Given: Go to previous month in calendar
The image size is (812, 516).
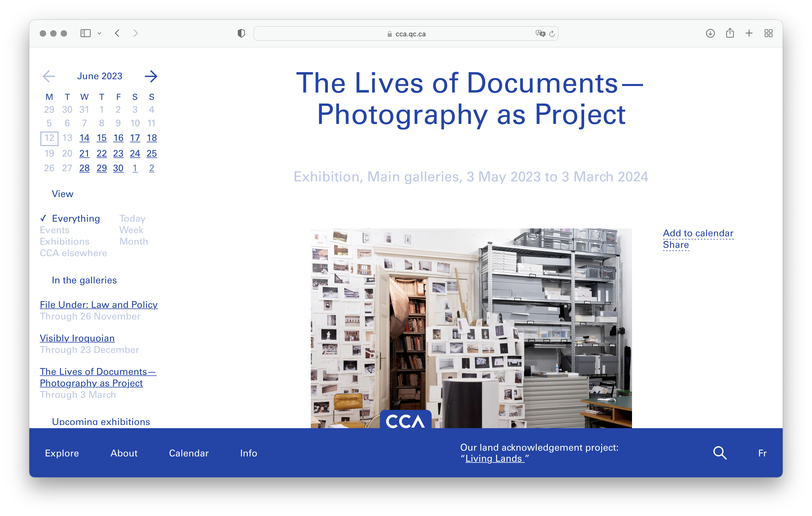Looking at the screenshot, I should [x=49, y=76].
